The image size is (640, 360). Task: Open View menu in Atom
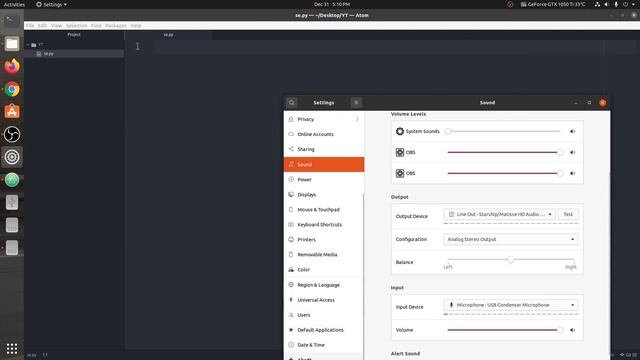56,25
